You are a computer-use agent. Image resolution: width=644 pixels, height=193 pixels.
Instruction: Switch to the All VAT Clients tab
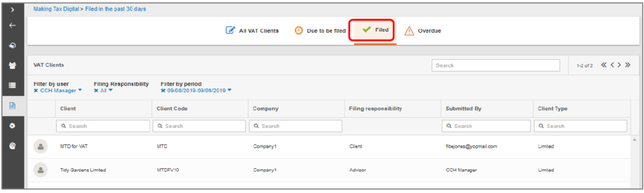[252, 31]
